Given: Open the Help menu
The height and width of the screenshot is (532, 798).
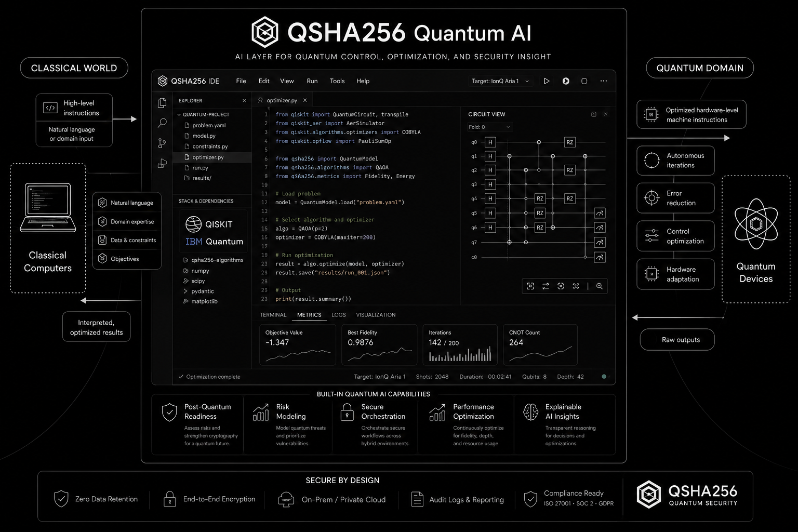Looking at the screenshot, I should point(363,81).
